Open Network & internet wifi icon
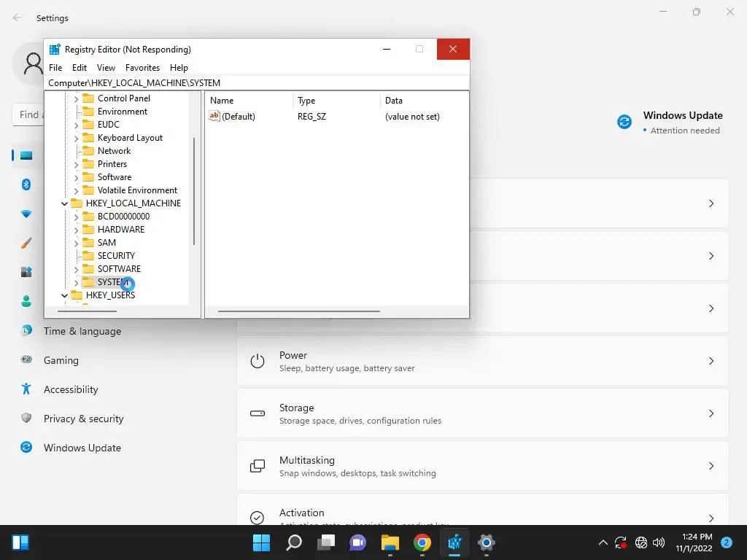This screenshot has width=747, height=560. click(26, 214)
